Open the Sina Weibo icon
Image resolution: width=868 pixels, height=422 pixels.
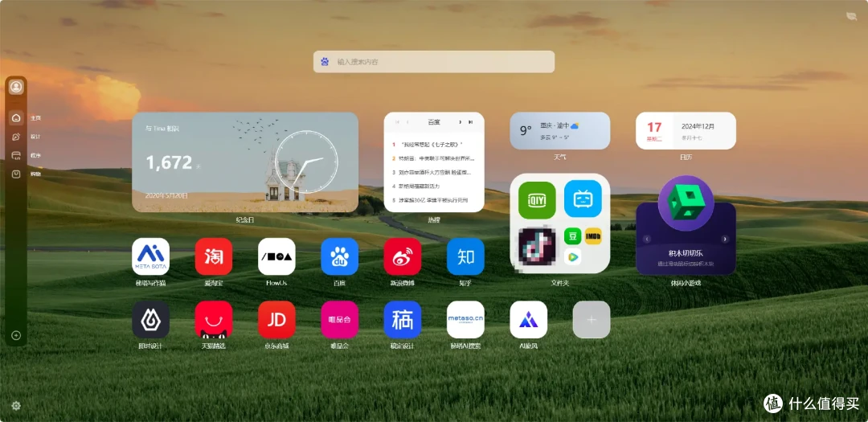[403, 256]
